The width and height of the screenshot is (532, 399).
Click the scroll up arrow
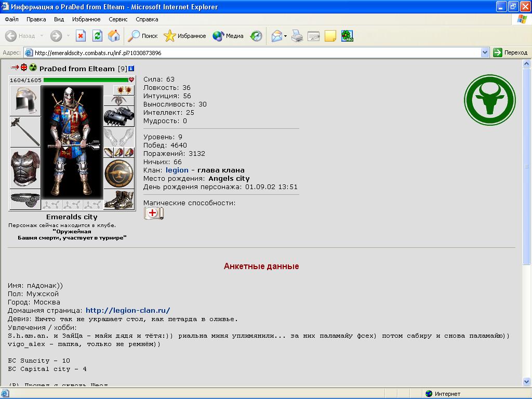coord(527,63)
